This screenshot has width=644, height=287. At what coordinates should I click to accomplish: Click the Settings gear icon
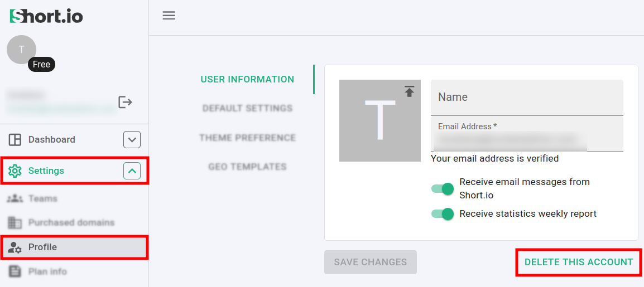[15, 171]
